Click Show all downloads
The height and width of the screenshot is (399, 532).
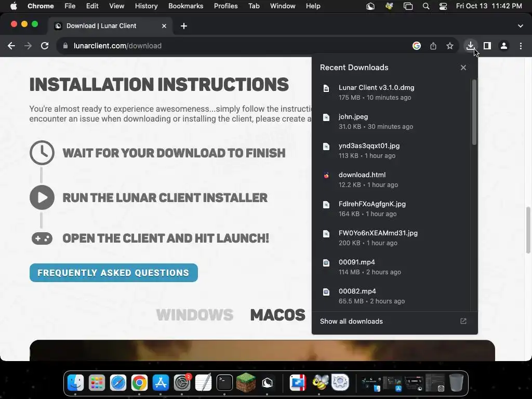pyautogui.click(x=351, y=321)
